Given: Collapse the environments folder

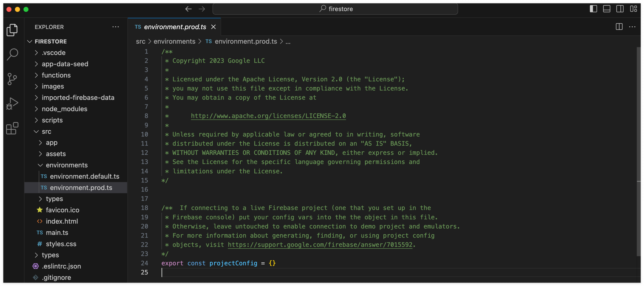Looking at the screenshot, I should coord(67,165).
